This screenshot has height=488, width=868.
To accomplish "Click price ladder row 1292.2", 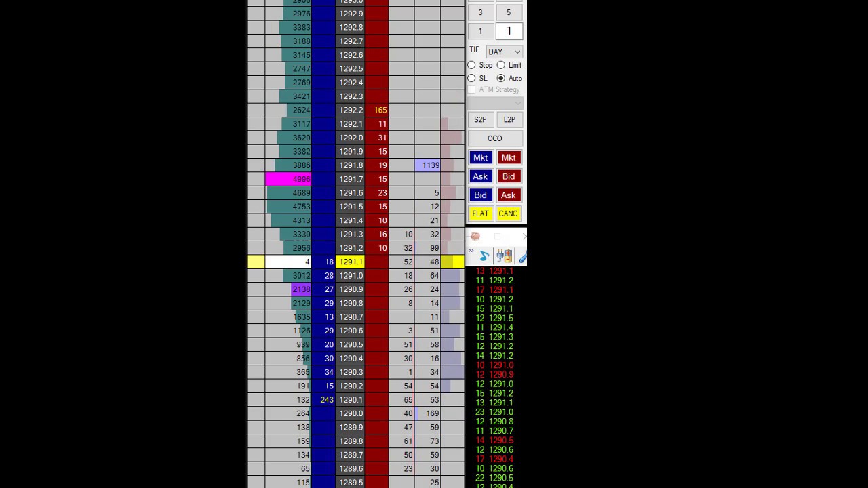I will point(351,110).
